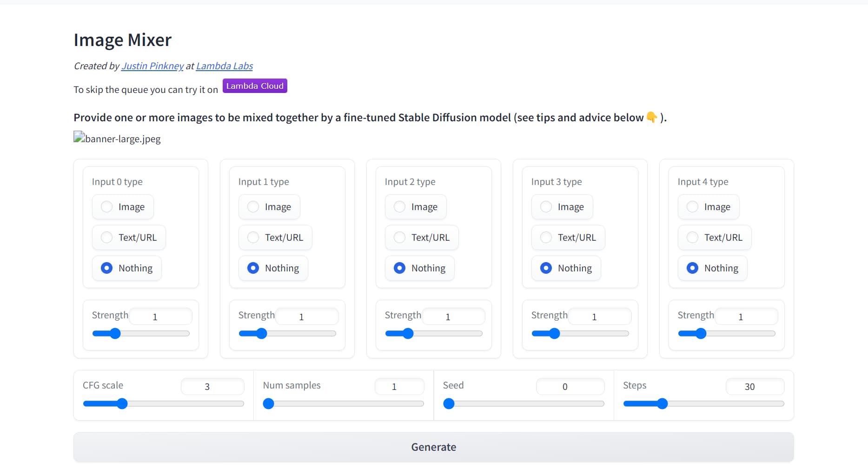Select Text/URL for Input 4 type
The image size is (868, 468).
coord(693,237)
